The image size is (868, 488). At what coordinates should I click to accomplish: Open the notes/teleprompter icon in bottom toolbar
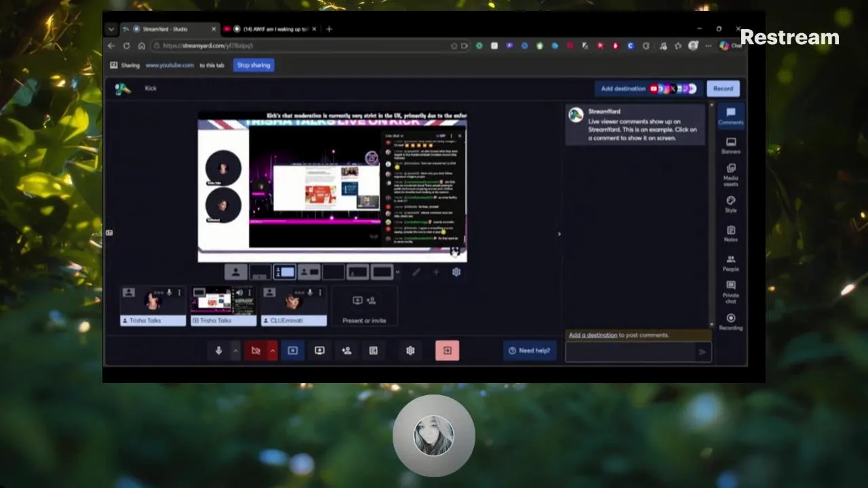(x=373, y=350)
